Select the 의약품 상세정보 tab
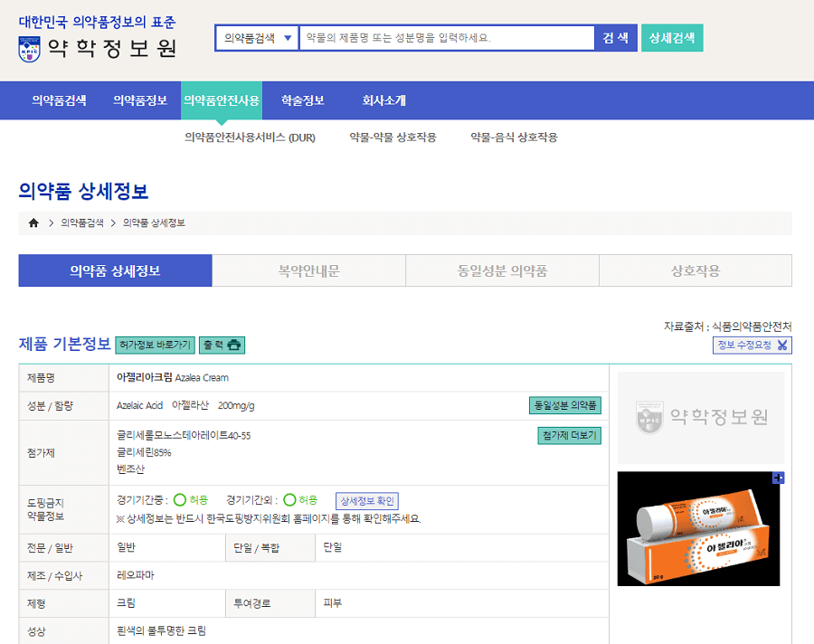Image resolution: width=814 pixels, height=644 pixels. tap(115, 270)
